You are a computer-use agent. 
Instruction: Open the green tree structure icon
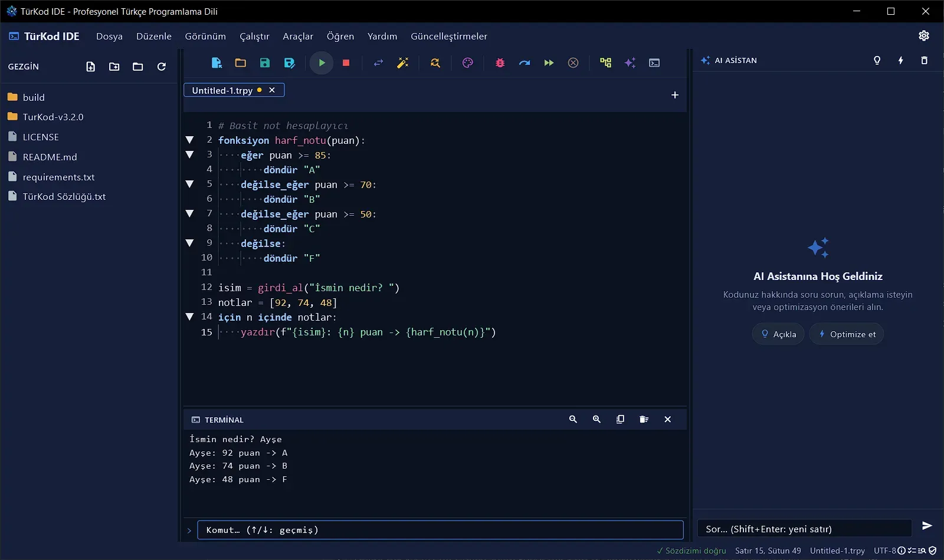pos(605,63)
